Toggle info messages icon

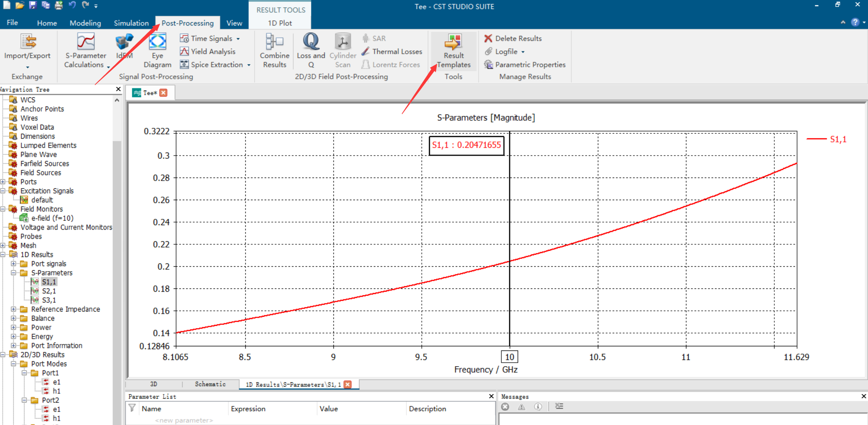pos(538,407)
